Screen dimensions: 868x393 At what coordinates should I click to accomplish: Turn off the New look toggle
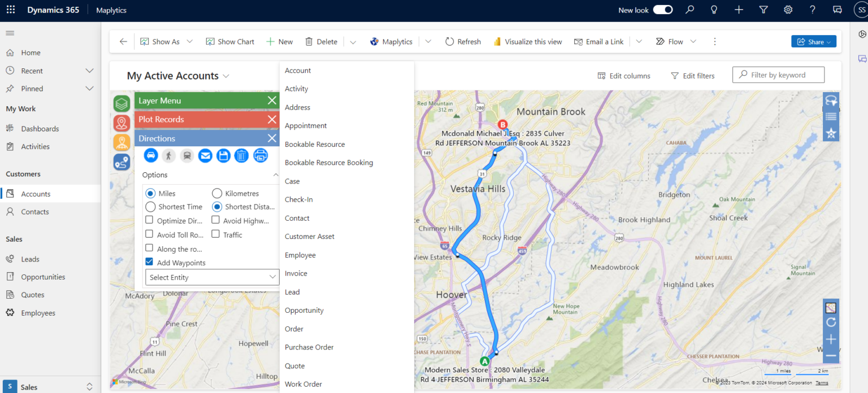click(x=662, y=10)
